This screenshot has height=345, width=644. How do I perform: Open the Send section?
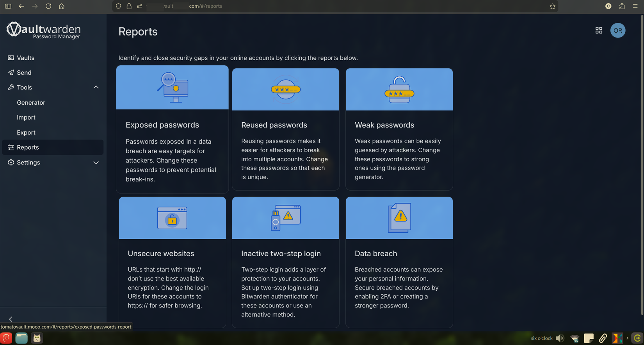[53, 73]
